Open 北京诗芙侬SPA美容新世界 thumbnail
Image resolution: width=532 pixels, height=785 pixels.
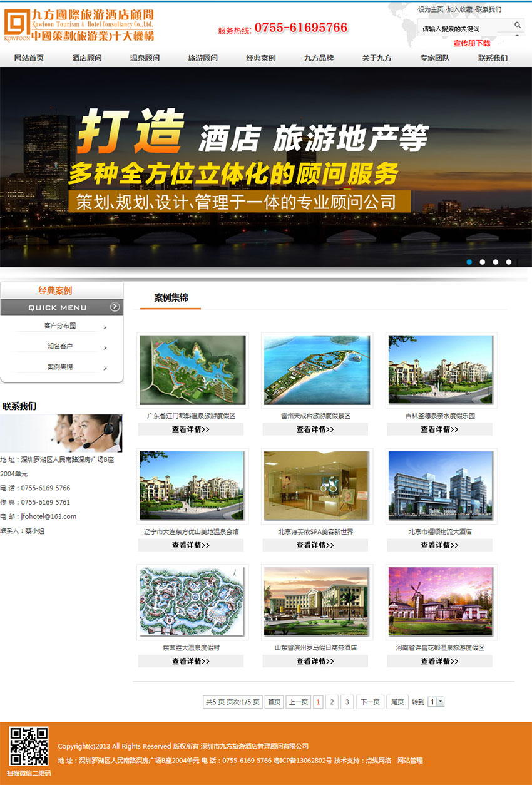click(317, 486)
